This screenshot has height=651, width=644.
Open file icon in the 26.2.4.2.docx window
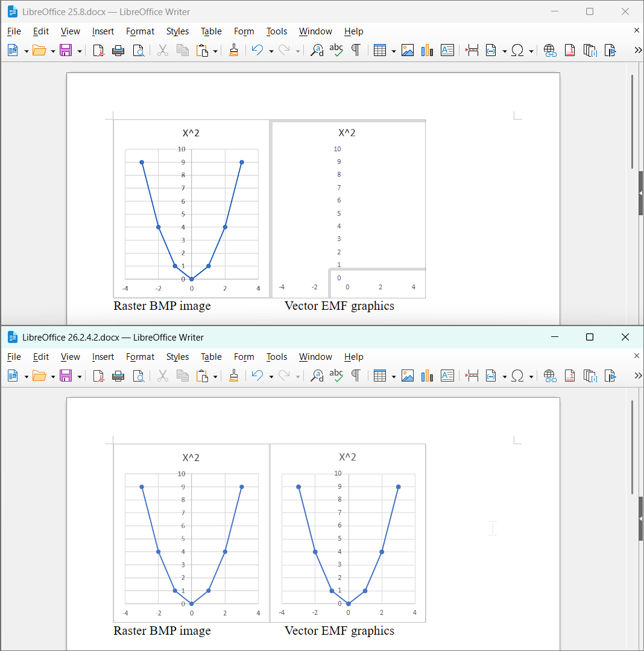[x=39, y=376]
